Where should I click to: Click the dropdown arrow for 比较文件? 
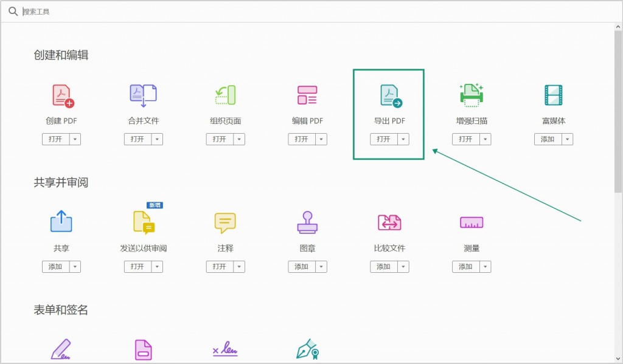point(403,267)
